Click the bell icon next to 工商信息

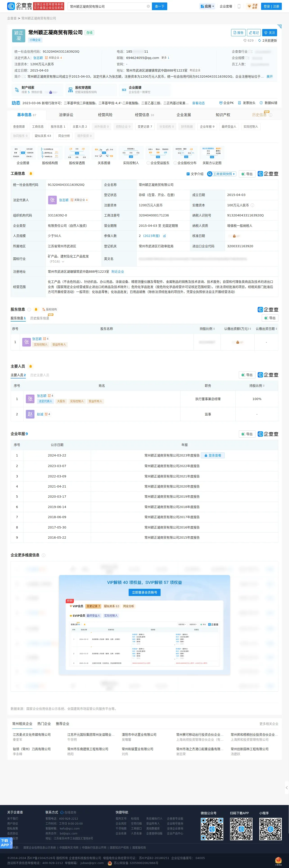[x=31, y=173]
